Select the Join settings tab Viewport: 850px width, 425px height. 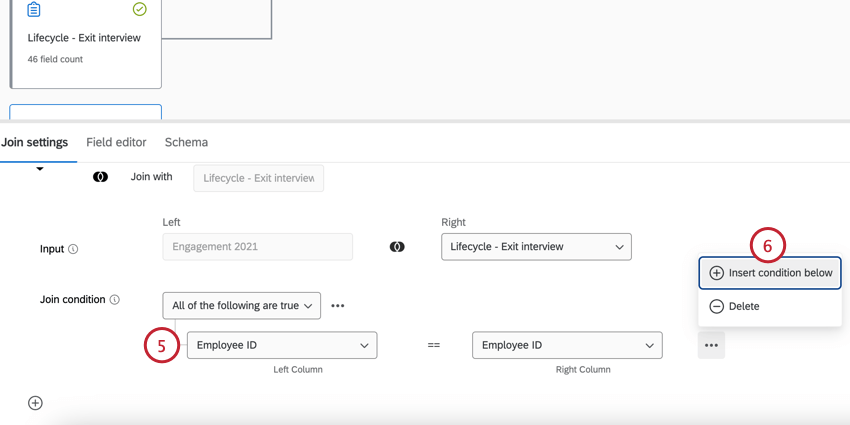[x=35, y=142]
